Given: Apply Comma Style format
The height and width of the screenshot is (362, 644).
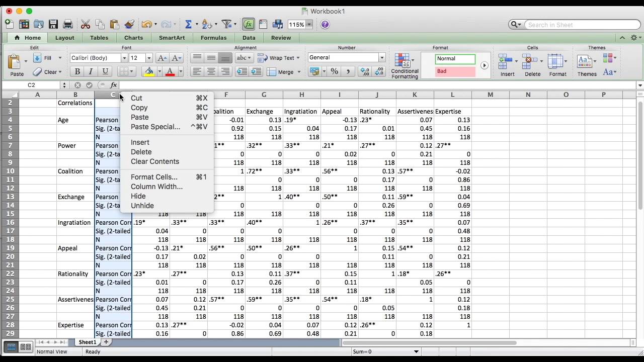Looking at the screenshot, I should [348, 72].
